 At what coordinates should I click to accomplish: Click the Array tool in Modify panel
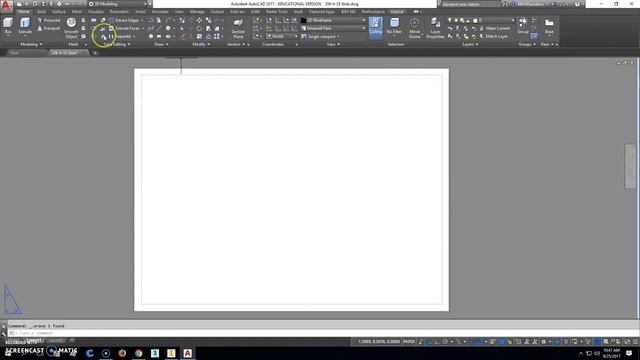(x=217, y=36)
